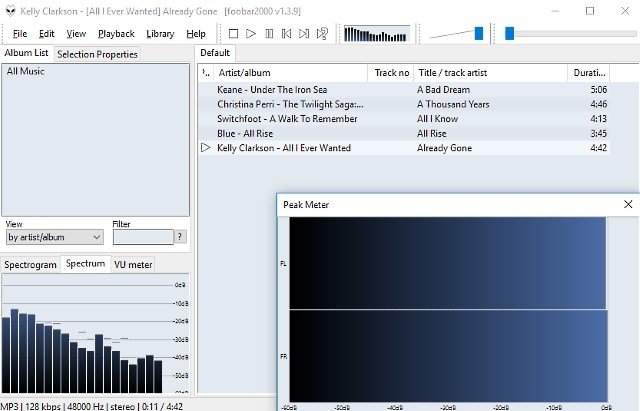Select Blue - All Rise row
640x411 pixels.
click(404, 134)
